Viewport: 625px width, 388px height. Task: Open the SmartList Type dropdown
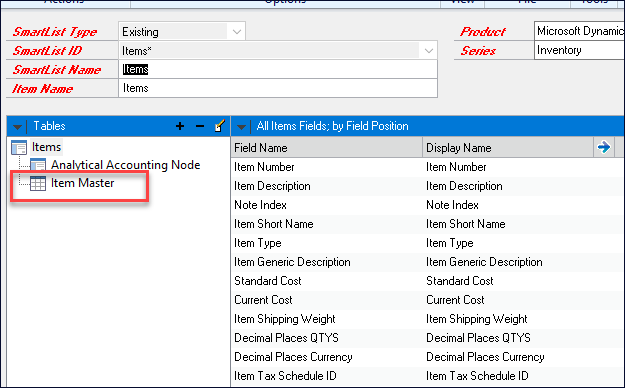tap(237, 32)
